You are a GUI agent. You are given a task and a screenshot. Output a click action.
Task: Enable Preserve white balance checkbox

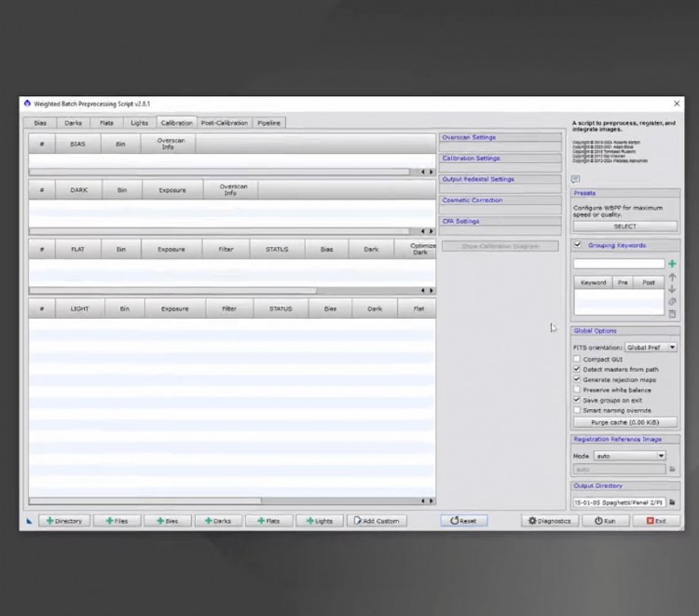[577, 390]
